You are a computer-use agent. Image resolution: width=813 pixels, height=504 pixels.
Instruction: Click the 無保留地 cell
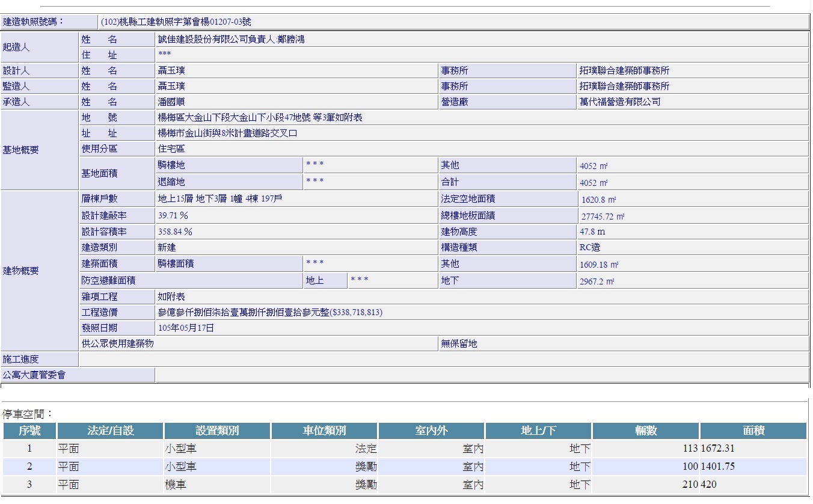459,344
